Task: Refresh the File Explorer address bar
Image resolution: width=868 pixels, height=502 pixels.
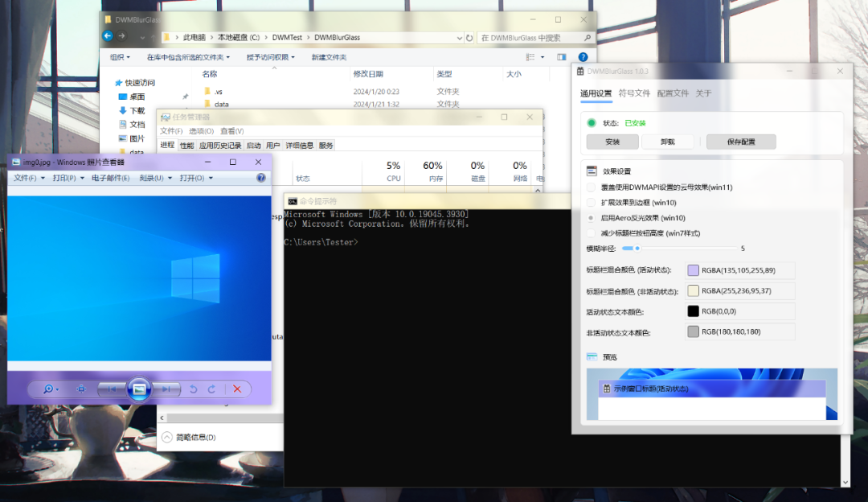Action: (x=469, y=37)
